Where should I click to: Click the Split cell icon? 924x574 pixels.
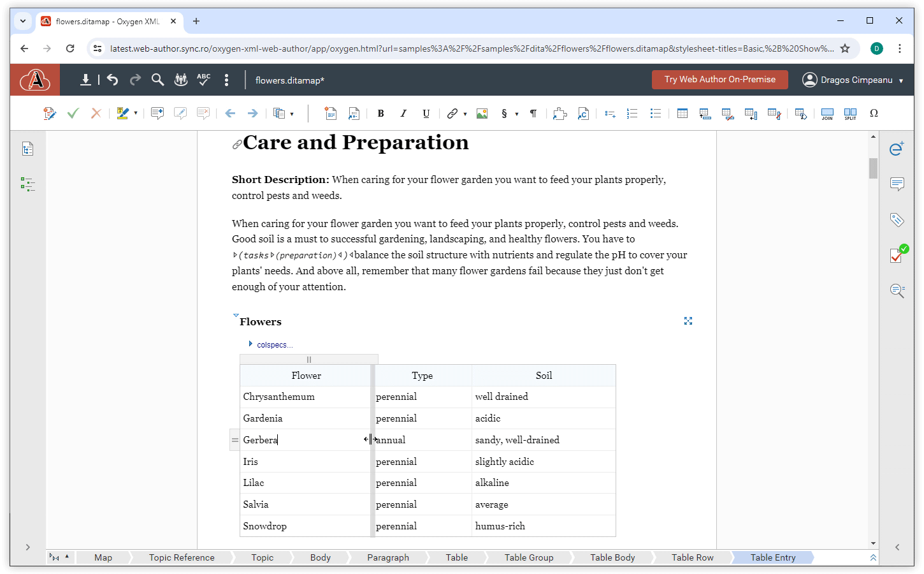tap(850, 114)
